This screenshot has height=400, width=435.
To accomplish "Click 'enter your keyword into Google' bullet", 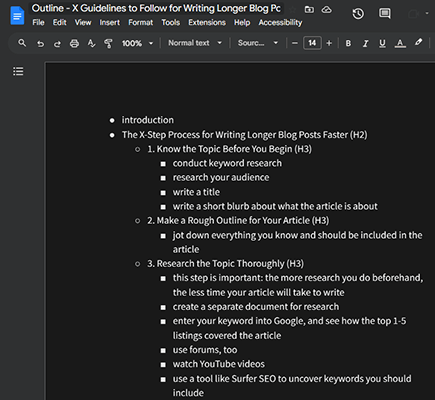I will [289, 328].
